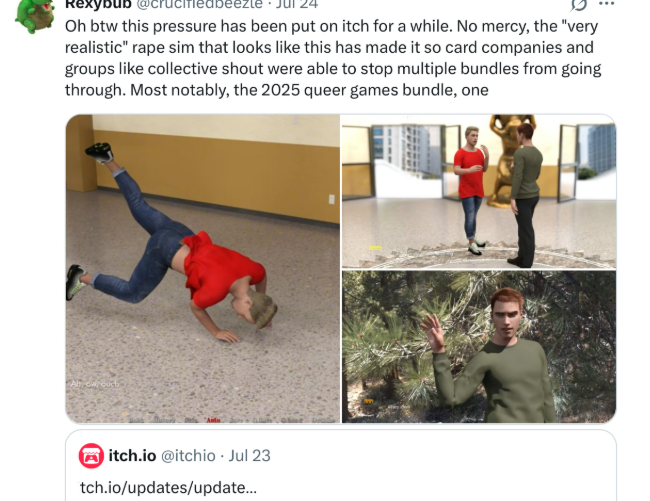The width and height of the screenshot is (650, 501).
Task: Open Rexybub display name profile link
Action: 98,4
